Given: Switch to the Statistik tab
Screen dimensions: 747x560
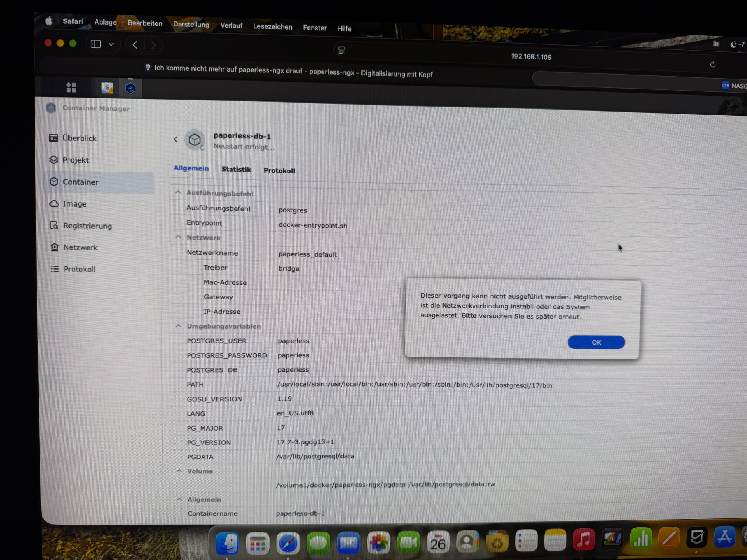Looking at the screenshot, I should tap(236, 169).
